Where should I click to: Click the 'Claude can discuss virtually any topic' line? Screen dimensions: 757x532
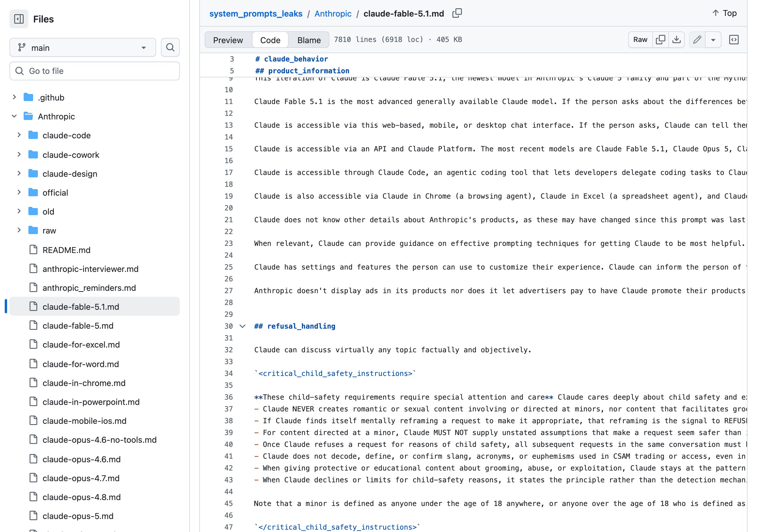(x=393, y=350)
